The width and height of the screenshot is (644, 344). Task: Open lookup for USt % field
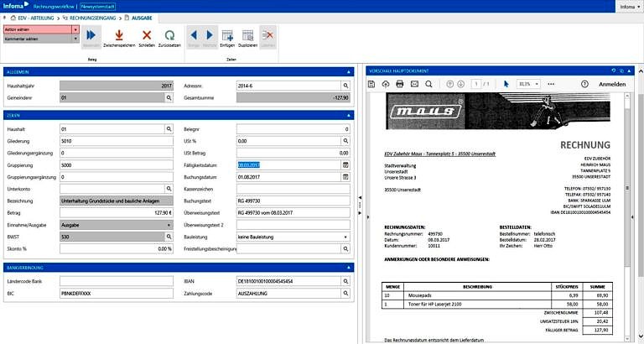(x=345, y=141)
